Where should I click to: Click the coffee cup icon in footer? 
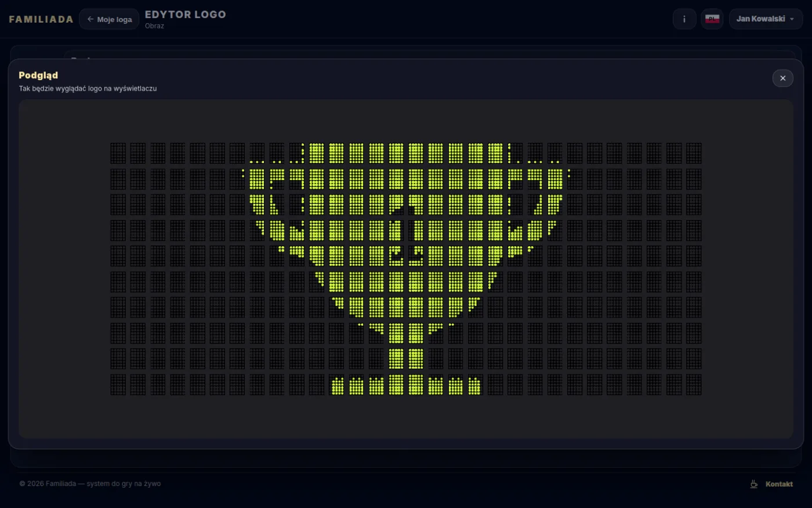[754, 484]
